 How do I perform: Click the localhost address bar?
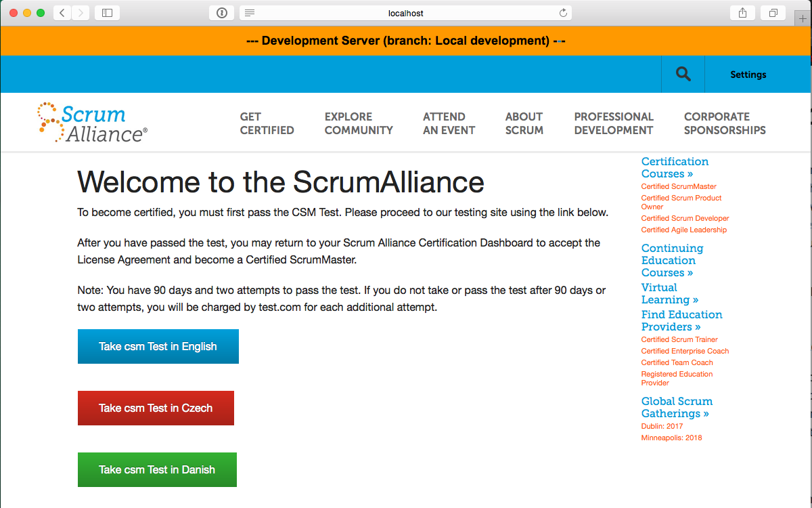point(405,13)
